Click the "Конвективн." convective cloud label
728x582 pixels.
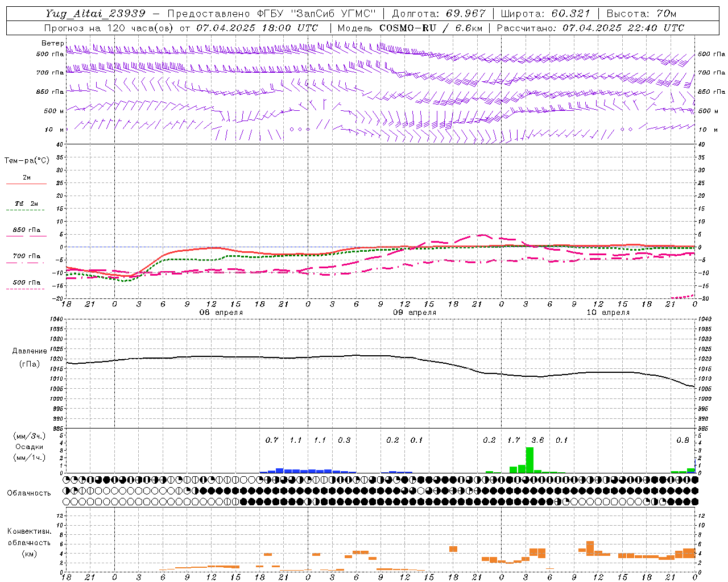tap(29, 531)
